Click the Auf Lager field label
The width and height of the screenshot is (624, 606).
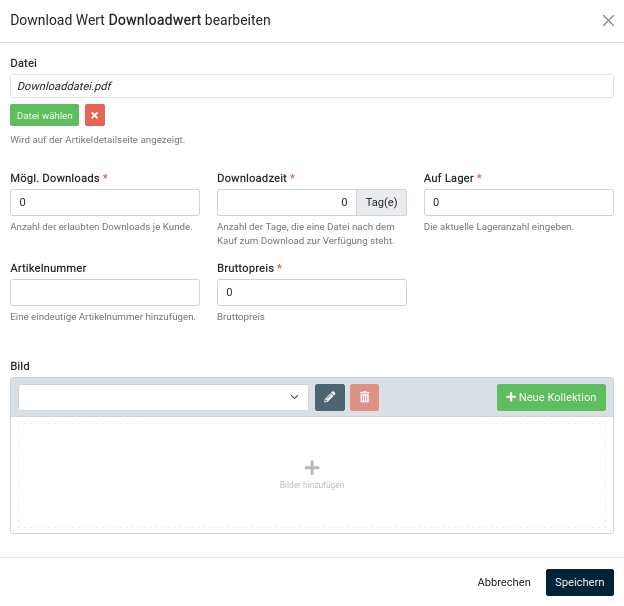[x=448, y=178]
